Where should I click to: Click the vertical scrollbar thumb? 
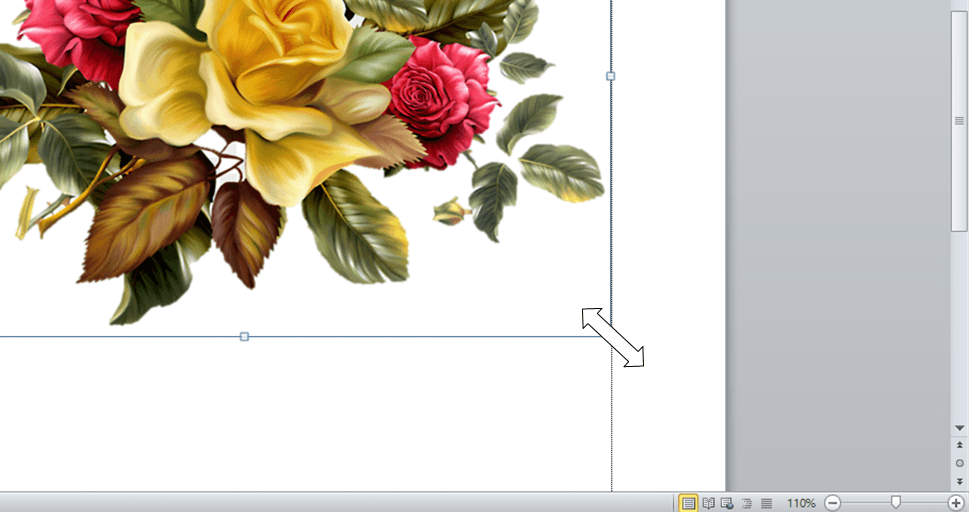(x=960, y=120)
